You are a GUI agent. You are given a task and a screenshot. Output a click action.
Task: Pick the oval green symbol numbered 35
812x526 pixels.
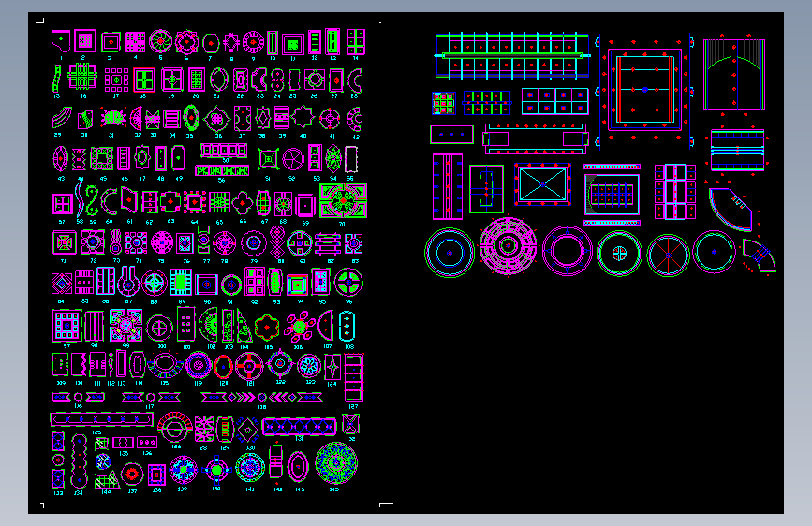(x=191, y=118)
